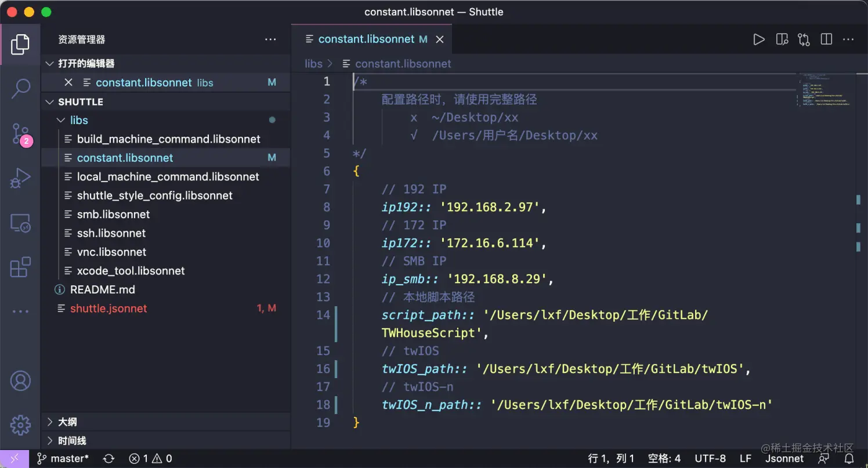Click the closing brace on line 19
This screenshot has height=468, width=868.
pos(356,423)
